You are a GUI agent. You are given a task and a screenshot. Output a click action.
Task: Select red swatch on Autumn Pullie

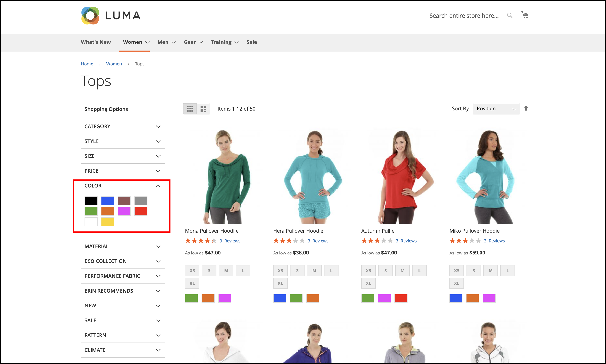pyautogui.click(x=401, y=298)
